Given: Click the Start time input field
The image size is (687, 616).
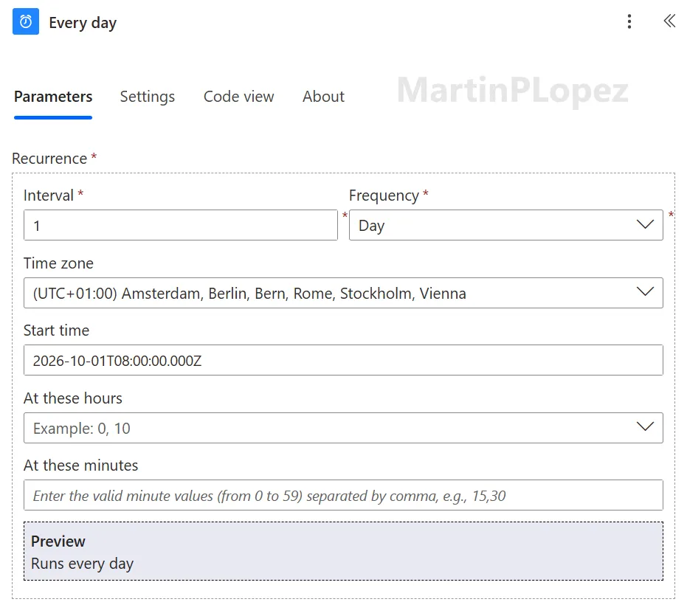Looking at the screenshot, I should (343, 360).
